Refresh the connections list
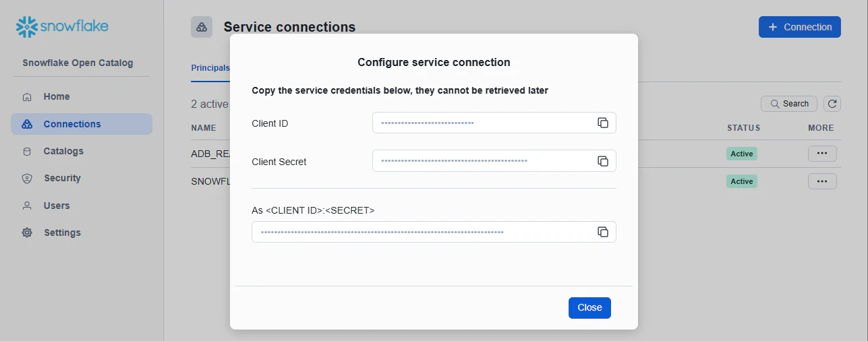 coord(832,104)
